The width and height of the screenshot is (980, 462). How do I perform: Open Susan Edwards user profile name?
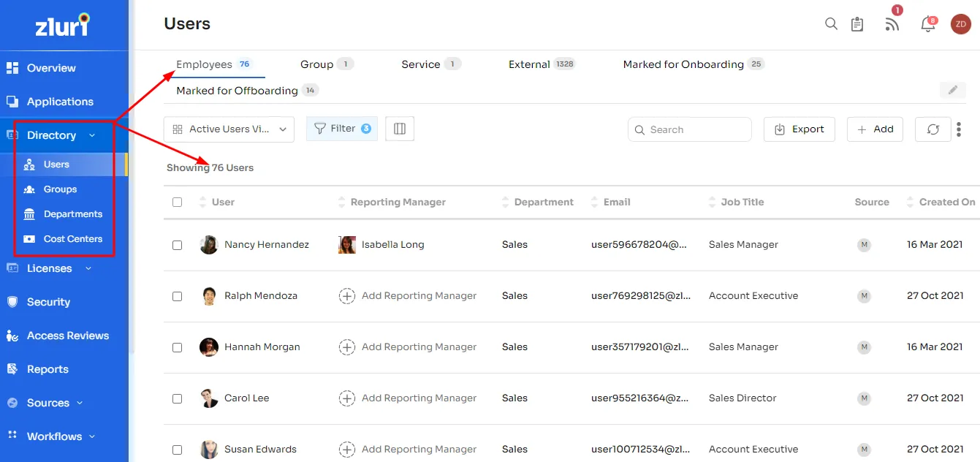point(260,450)
